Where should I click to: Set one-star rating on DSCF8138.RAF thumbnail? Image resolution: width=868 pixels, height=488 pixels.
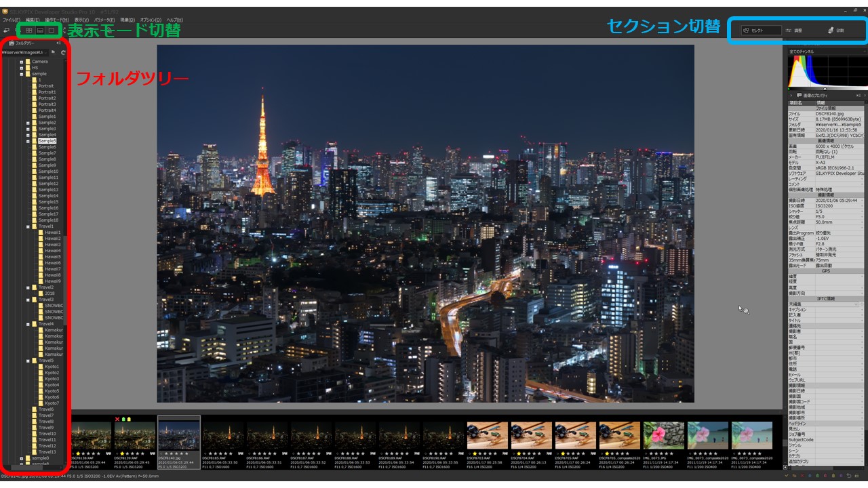pyautogui.click(x=78, y=453)
